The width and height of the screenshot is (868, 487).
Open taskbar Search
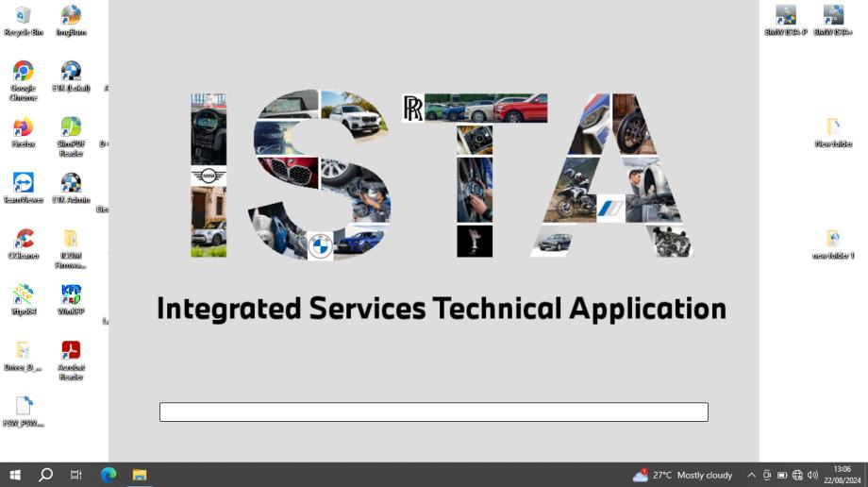46,475
